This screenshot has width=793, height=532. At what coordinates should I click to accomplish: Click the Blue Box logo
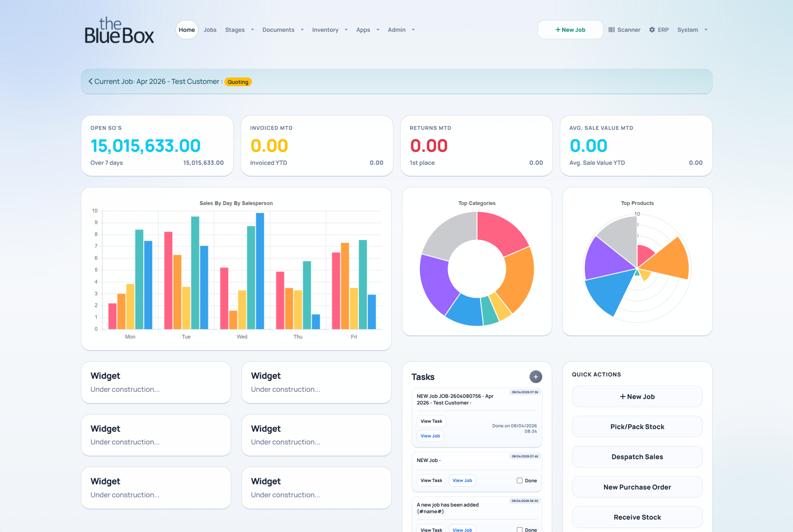pos(119,31)
